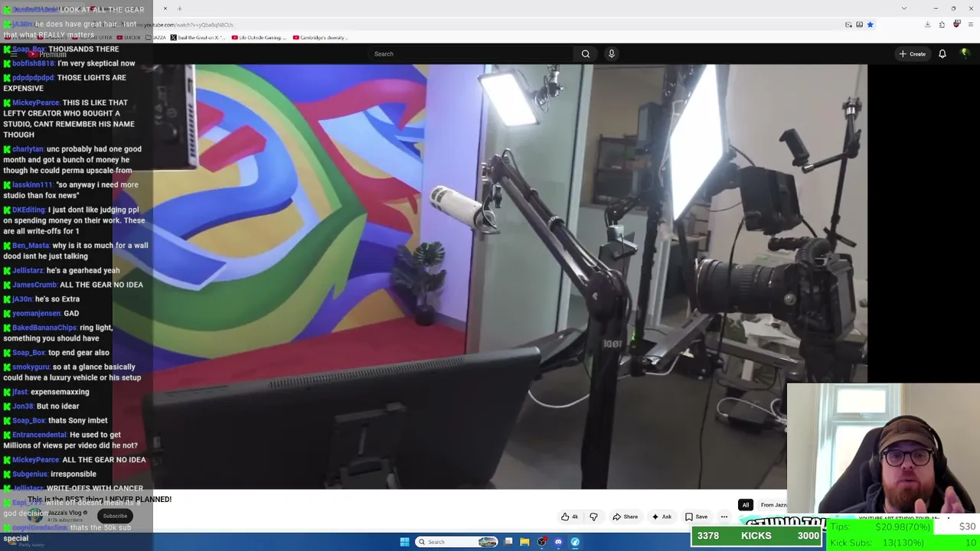Screen dimensions: 980x551
Task: Expand the browser tab list chevron
Action: (x=904, y=9)
